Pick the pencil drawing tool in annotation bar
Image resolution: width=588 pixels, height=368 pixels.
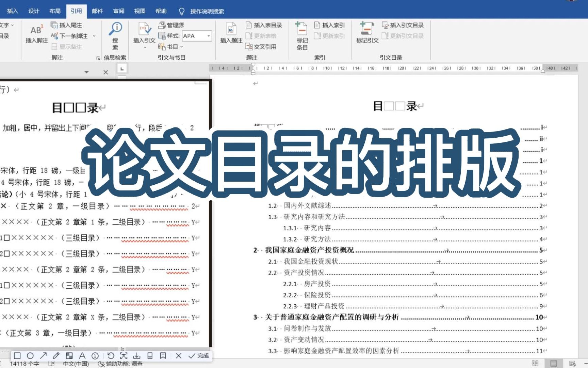tap(56, 355)
